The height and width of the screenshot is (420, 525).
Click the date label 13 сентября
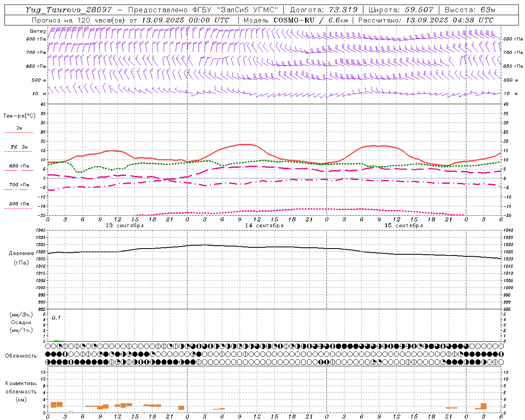click(124, 226)
